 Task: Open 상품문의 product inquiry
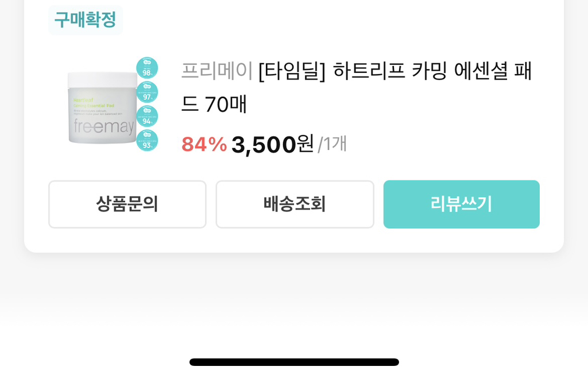pyautogui.click(x=127, y=205)
